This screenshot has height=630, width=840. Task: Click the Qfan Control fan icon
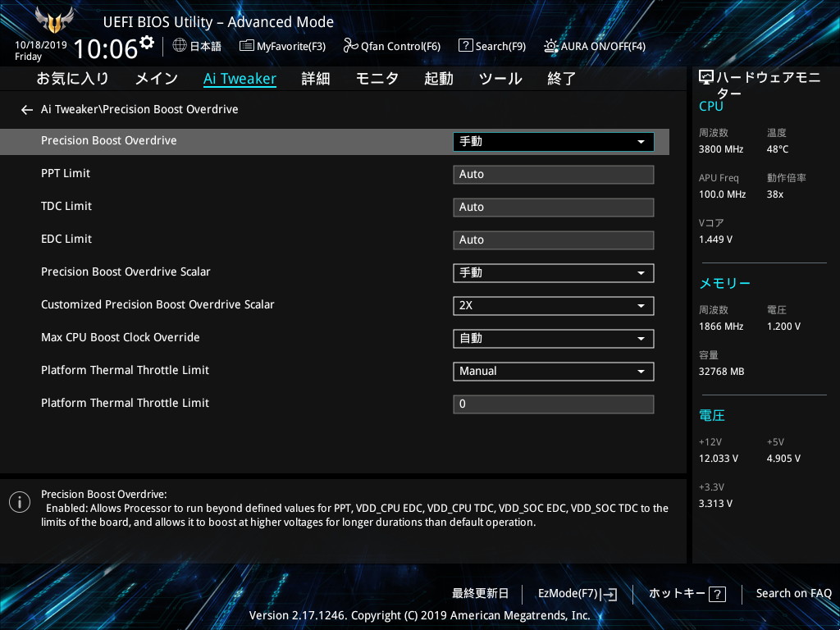pos(350,46)
